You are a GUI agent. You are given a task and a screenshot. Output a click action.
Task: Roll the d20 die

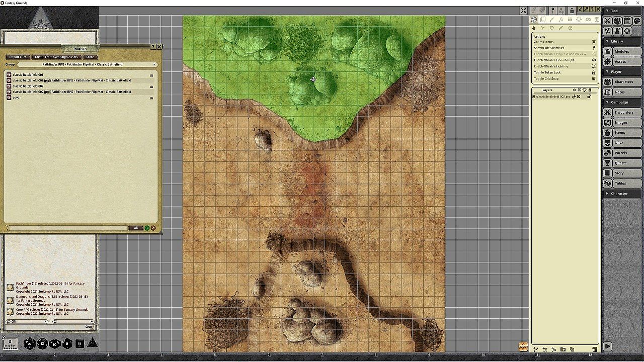(30, 343)
